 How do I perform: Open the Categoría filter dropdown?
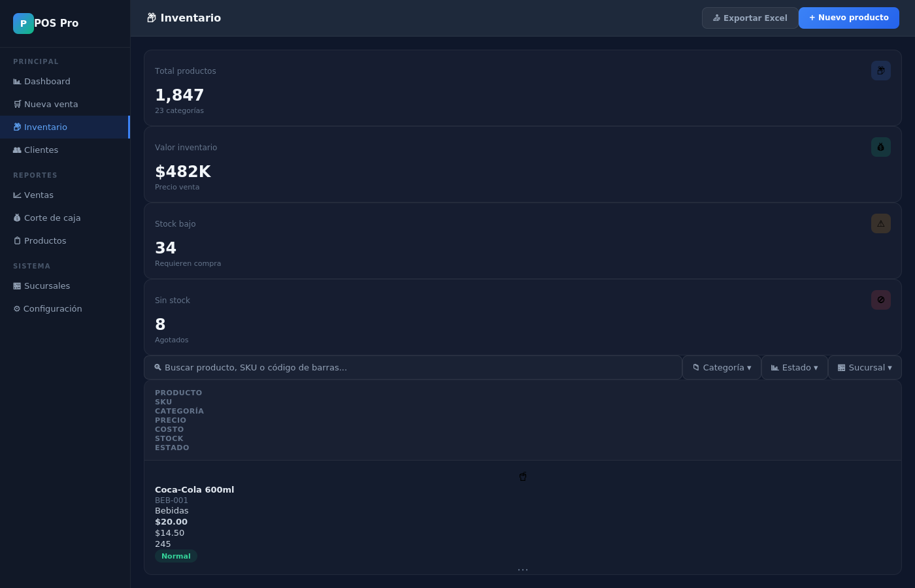(722, 367)
